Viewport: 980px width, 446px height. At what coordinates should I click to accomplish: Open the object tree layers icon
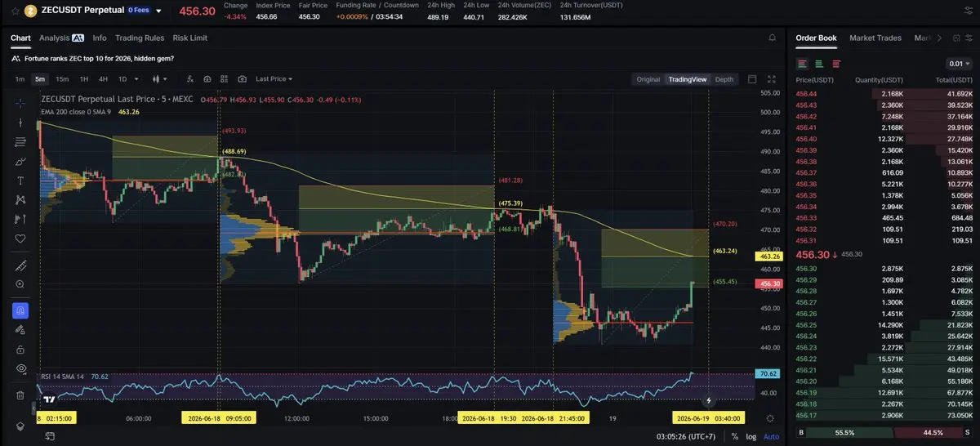20,426
